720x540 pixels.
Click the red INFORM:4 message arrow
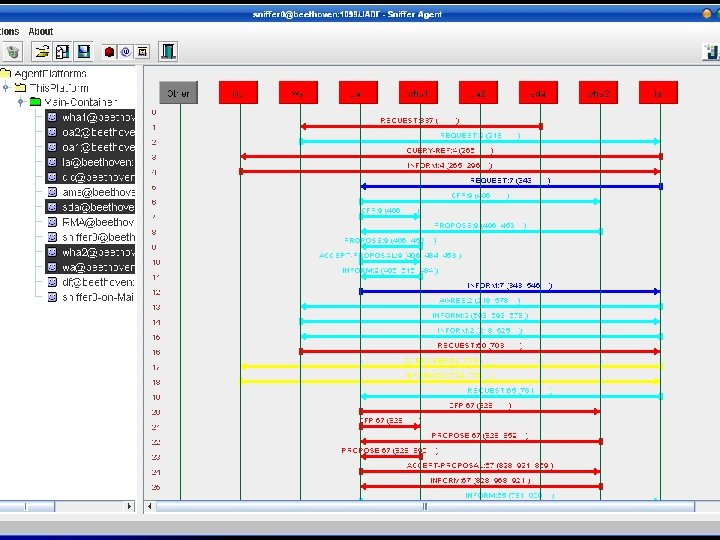pyautogui.click(x=450, y=172)
